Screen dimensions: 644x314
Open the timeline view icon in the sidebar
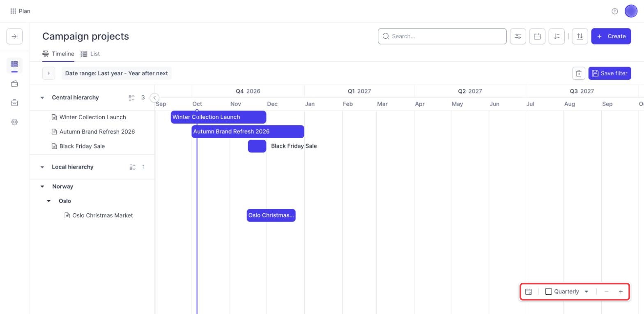coord(14,64)
